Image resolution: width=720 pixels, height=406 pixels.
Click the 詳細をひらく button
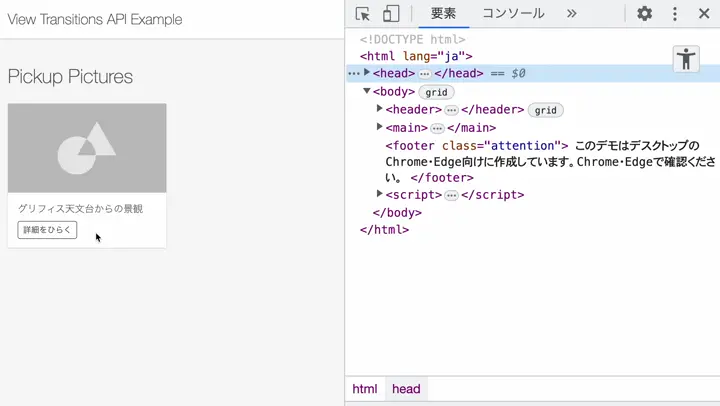click(47, 230)
